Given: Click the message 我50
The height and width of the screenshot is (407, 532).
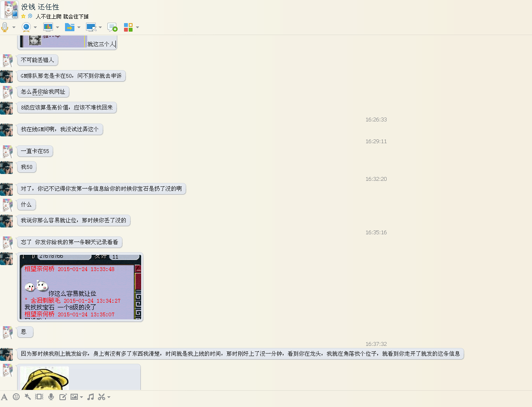Looking at the screenshot, I should click(x=27, y=167).
